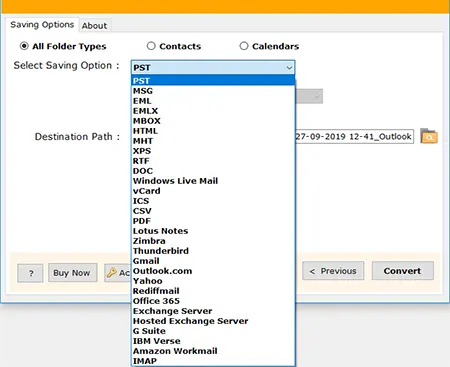This screenshot has height=367, width=450.
Task: Select Zimbra in the list
Action: (213, 241)
